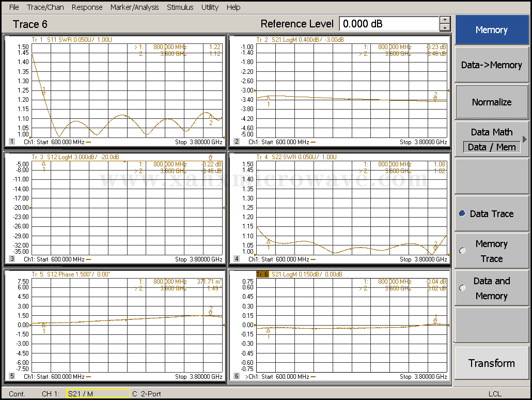Screen dimensions: 532x400
Task: Select window 1 number box
Action: click(12, 142)
